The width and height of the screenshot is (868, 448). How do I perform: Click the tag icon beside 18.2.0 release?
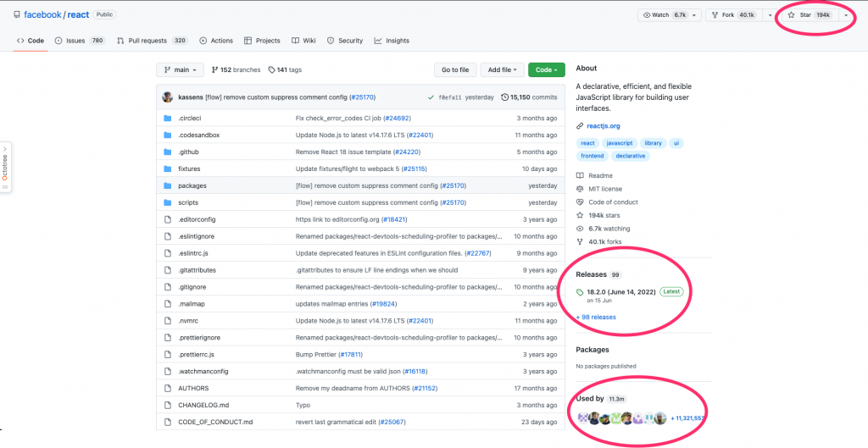(x=580, y=292)
